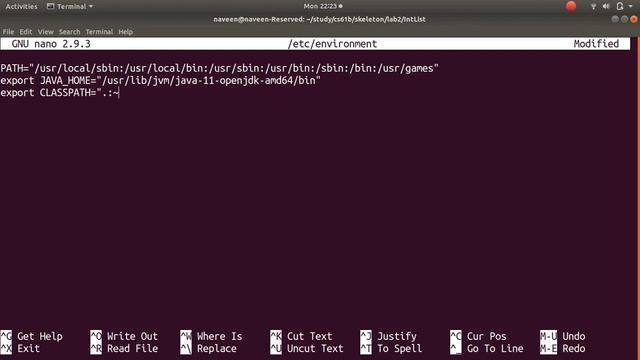Open the clock Mon 22:23 calendar

click(x=322, y=6)
